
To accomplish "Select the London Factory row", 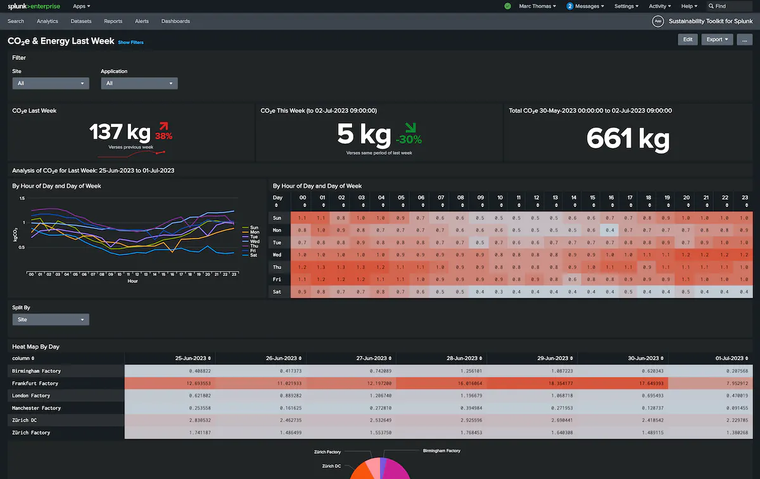I will (380, 396).
